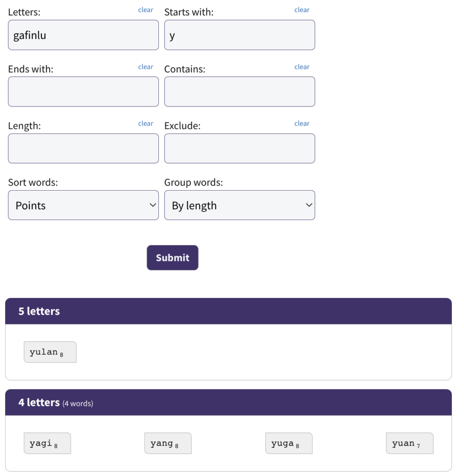Clear the Exclude field
This screenshot has width=464, height=476.
(x=302, y=124)
